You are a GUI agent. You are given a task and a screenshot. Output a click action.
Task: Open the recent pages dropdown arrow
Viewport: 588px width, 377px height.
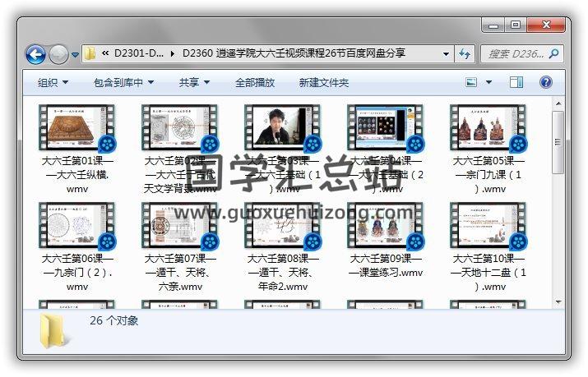pyautogui.click(x=75, y=55)
